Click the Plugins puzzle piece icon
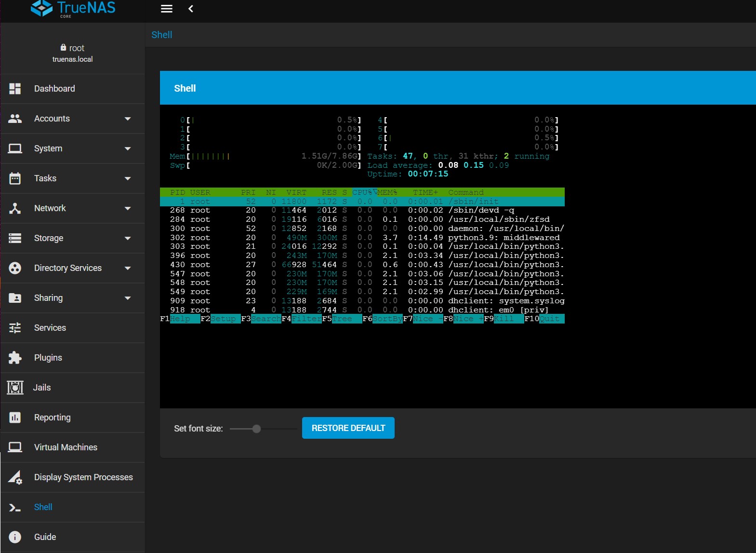Screen dimensions: 756x553 pyautogui.click(x=15, y=358)
